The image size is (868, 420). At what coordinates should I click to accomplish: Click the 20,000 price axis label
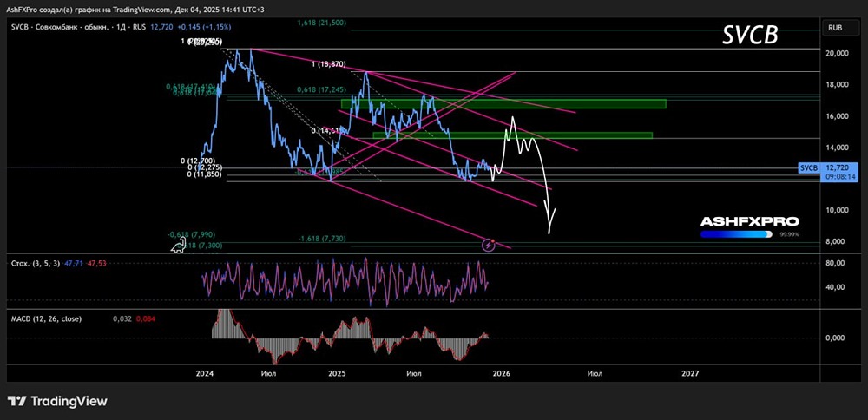tap(836, 53)
